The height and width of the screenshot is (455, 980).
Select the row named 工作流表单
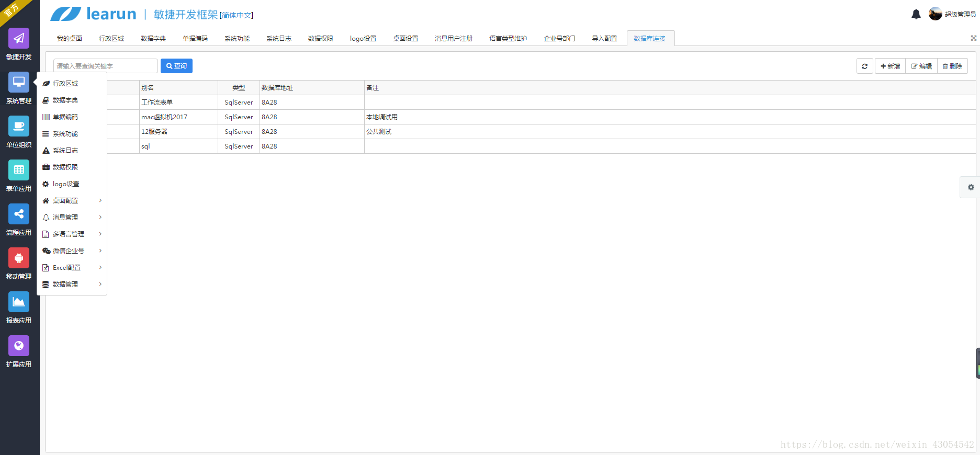tap(542, 103)
